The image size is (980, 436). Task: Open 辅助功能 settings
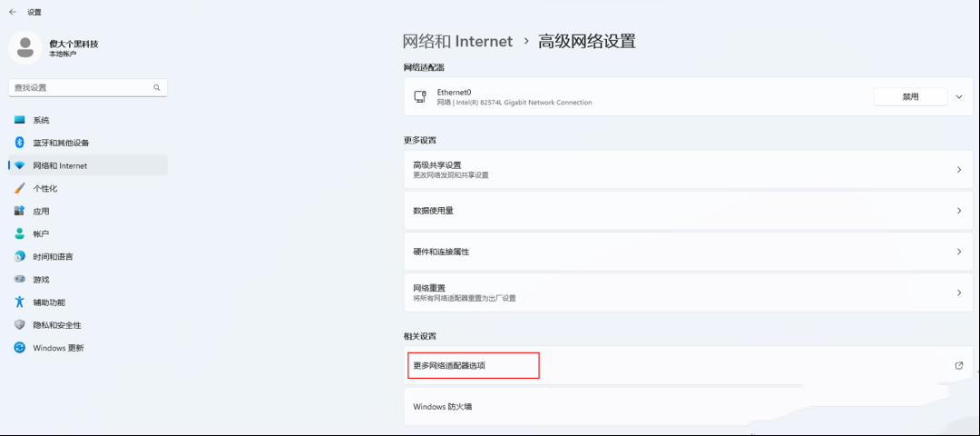tap(88, 302)
